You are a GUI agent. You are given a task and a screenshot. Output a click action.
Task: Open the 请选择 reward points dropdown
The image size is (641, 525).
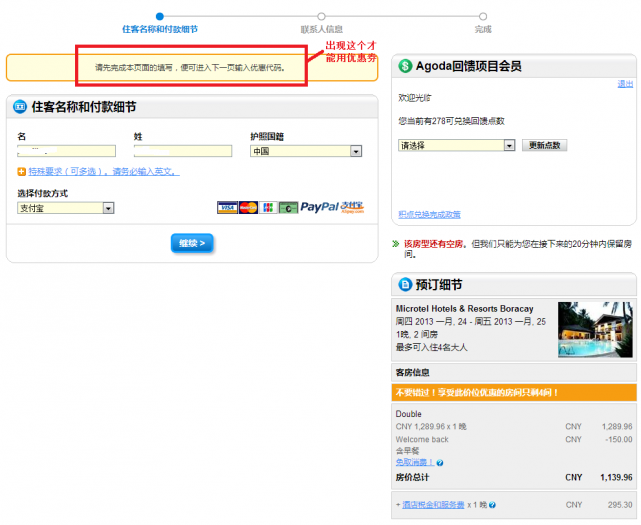point(456,145)
